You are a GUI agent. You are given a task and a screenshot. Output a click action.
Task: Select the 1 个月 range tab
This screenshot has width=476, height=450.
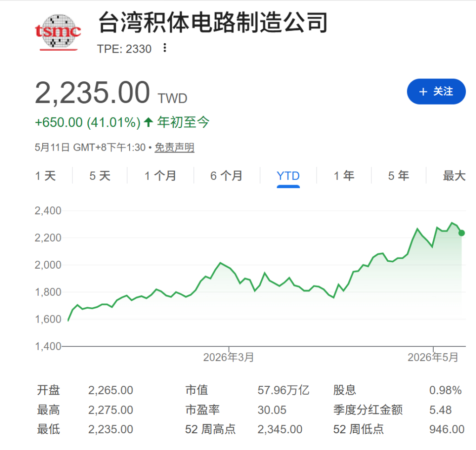[x=160, y=176]
